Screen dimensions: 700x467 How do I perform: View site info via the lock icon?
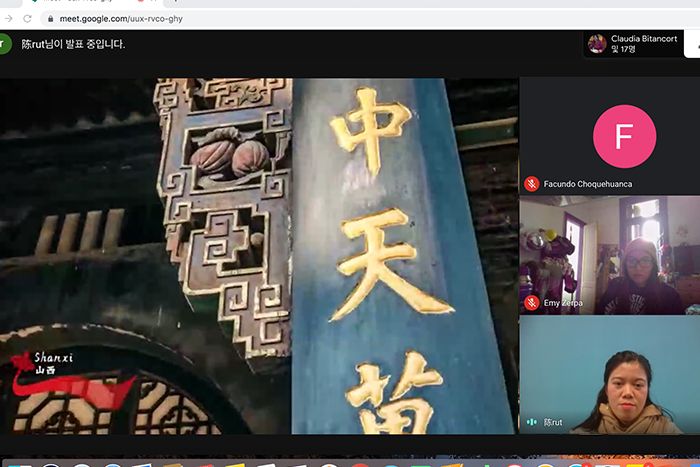(x=50, y=19)
